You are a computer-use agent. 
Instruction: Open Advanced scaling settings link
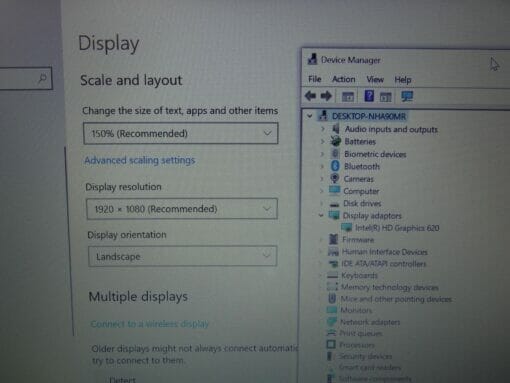tap(140, 160)
